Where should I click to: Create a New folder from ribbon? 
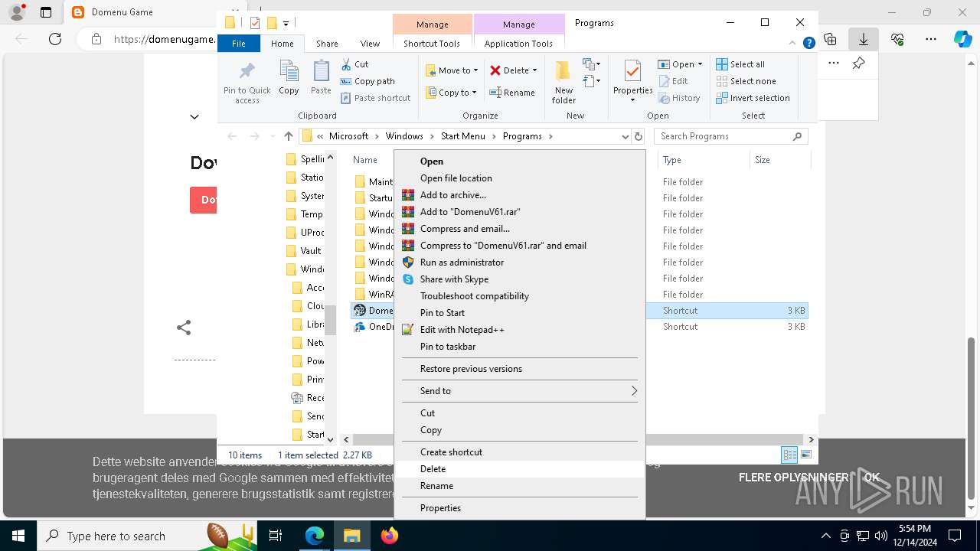[x=563, y=82]
